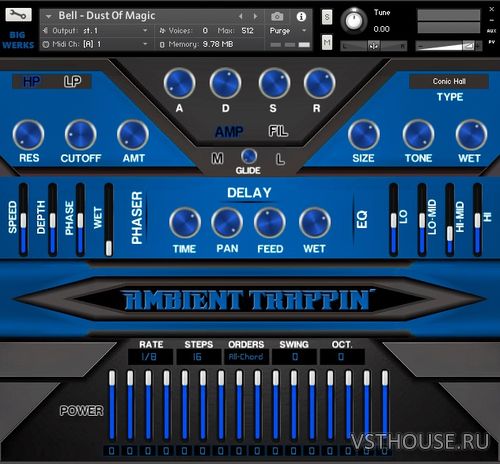
Task: Click the phaser DEPTH slider
Action: tap(53, 220)
